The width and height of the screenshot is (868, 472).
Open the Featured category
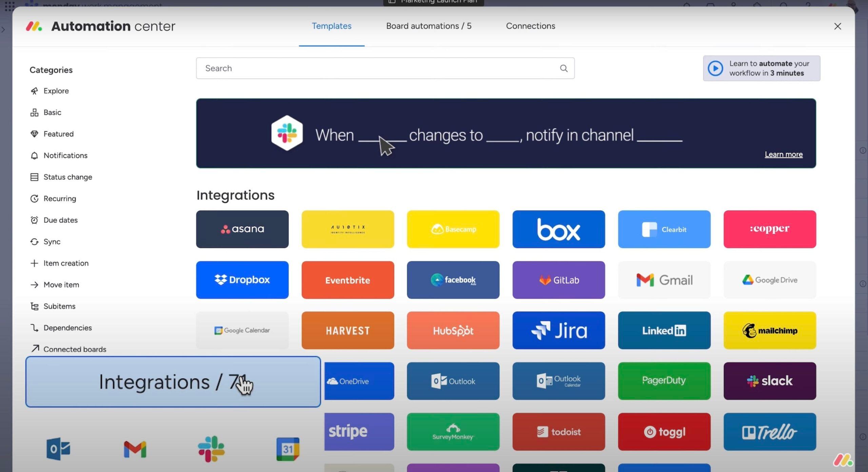pyautogui.click(x=52, y=134)
